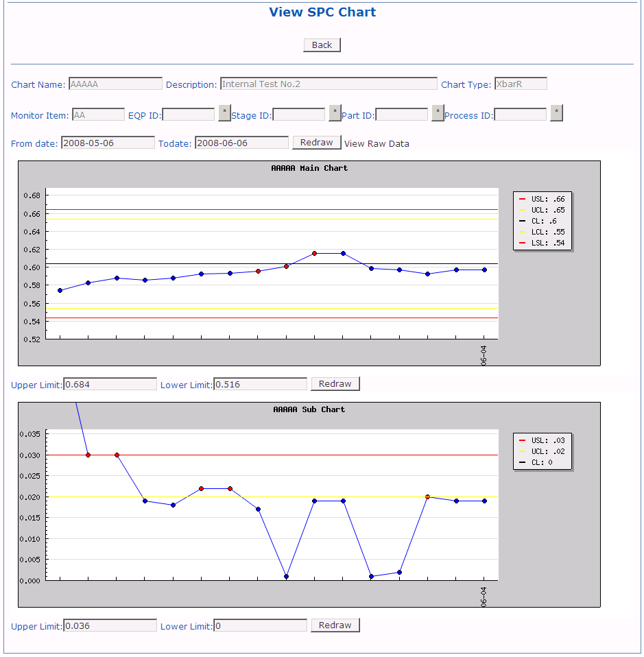Edit the Sub Chart Lower Limit 0

(260, 625)
